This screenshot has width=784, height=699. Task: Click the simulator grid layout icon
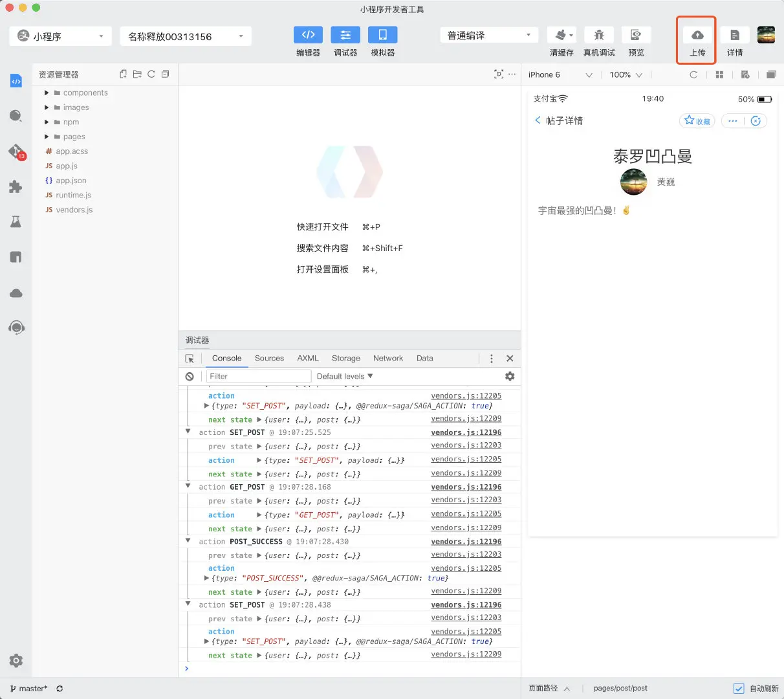pos(719,74)
